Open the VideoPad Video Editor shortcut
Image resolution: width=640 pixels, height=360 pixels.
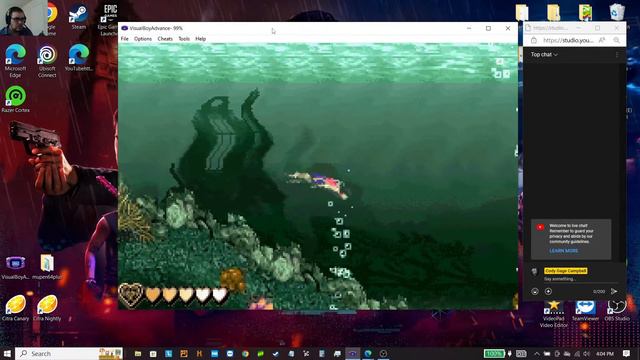tap(553, 313)
